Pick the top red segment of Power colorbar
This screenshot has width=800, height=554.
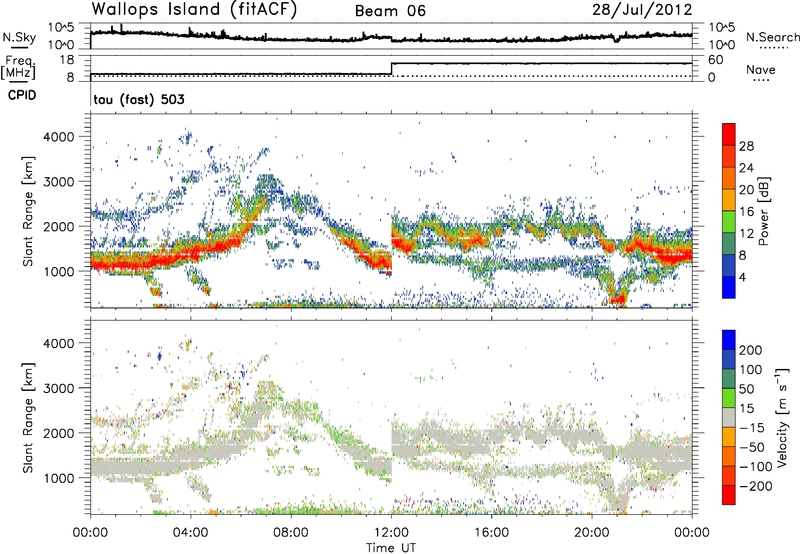point(729,134)
